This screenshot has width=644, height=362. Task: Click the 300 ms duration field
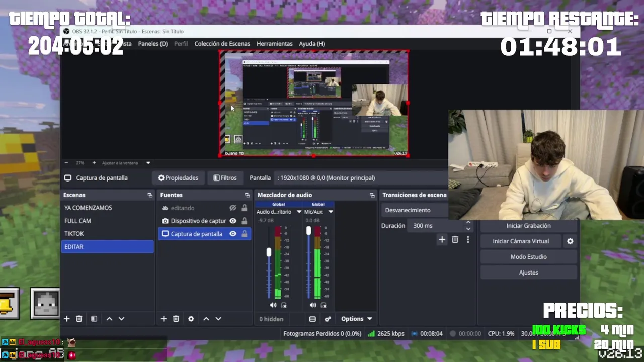pos(435,226)
